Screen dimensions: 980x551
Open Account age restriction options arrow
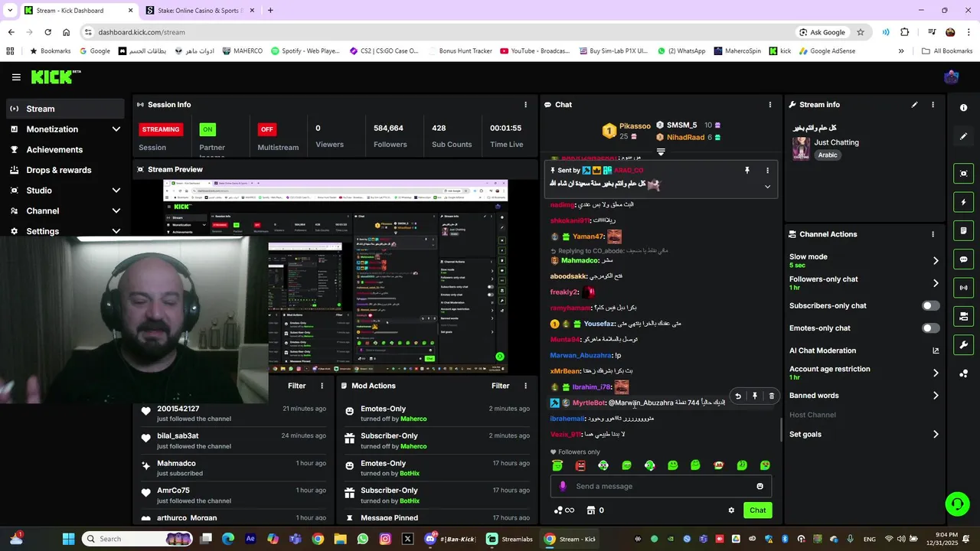(x=936, y=373)
